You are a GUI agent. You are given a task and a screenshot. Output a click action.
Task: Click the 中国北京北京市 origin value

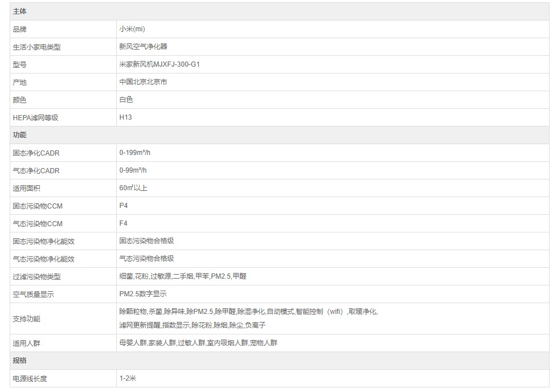click(x=143, y=82)
